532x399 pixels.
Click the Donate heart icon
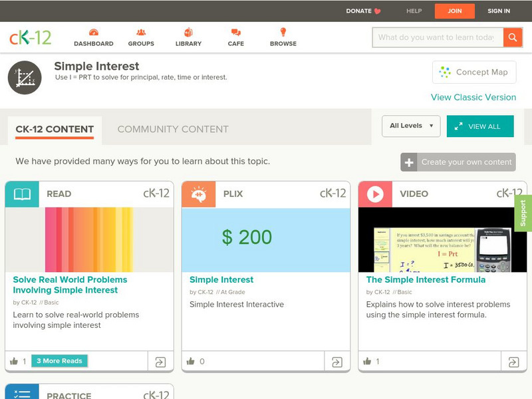click(377, 11)
